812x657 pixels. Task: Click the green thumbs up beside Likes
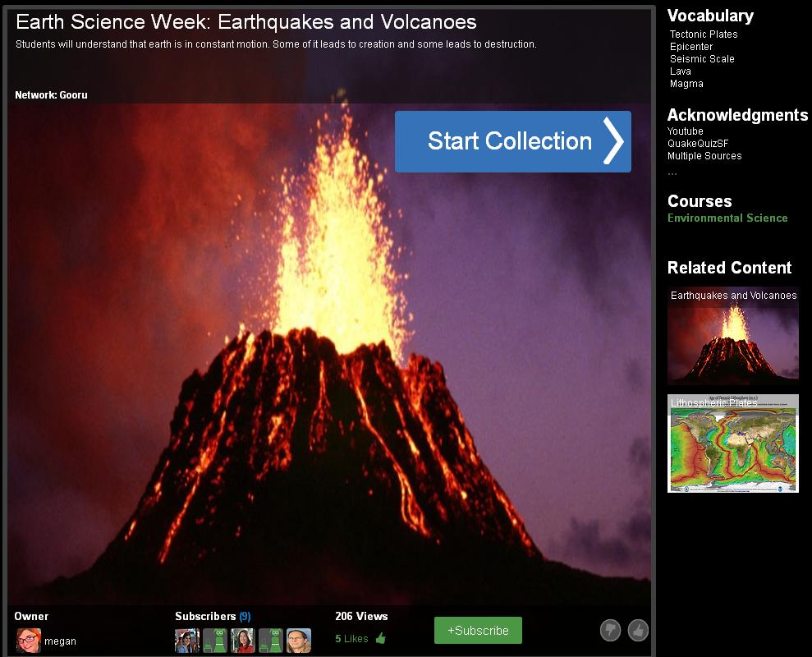[x=380, y=638]
